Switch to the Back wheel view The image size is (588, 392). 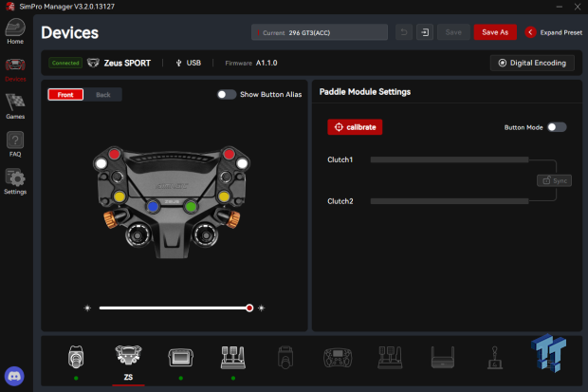pos(103,95)
